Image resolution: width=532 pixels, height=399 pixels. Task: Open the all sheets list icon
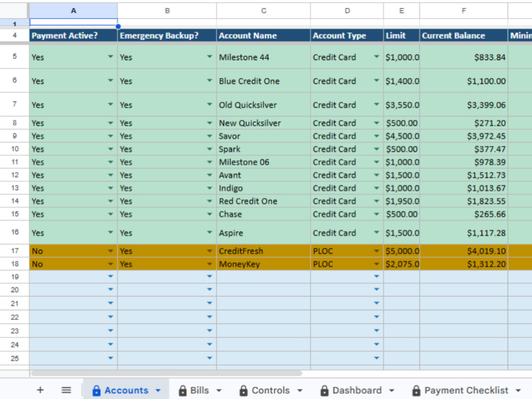[66, 390]
